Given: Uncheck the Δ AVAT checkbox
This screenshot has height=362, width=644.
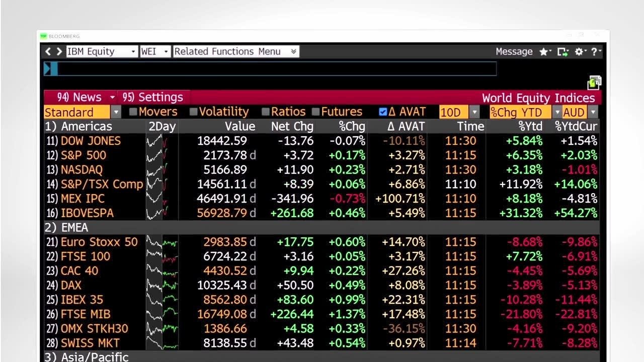Looking at the screenshot, I should click(x=383, y=112).
